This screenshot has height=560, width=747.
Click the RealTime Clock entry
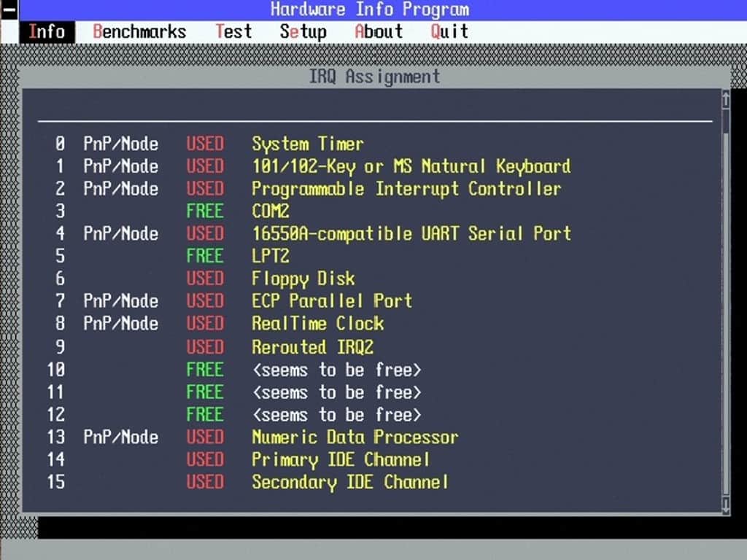click(x=317, y=324)
